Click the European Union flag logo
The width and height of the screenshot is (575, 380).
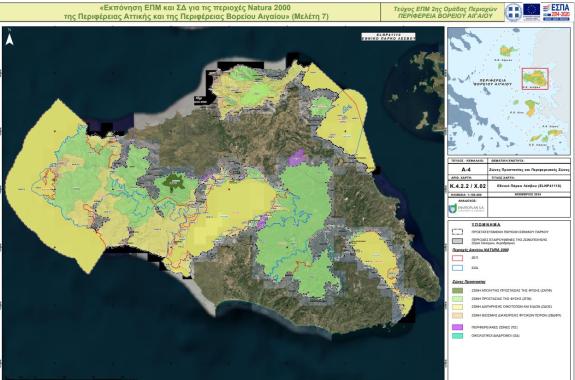click(x=531, y=10)
